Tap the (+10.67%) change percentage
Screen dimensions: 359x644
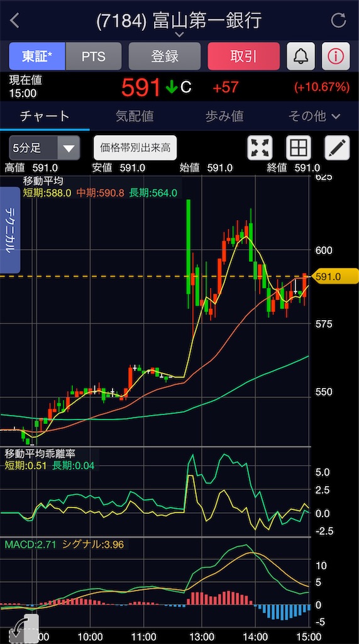pyautogui.click(x=322, y=87)
